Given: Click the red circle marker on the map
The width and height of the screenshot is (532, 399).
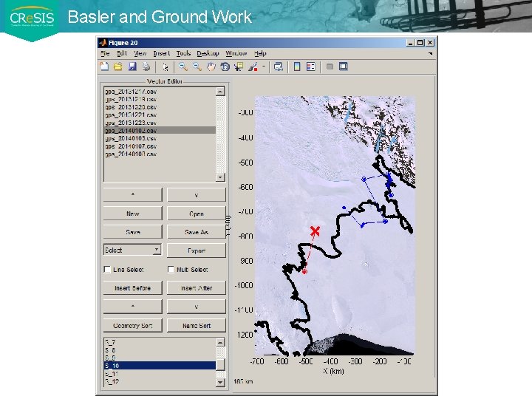Looking at the screenshot, I should coord(304,271).
